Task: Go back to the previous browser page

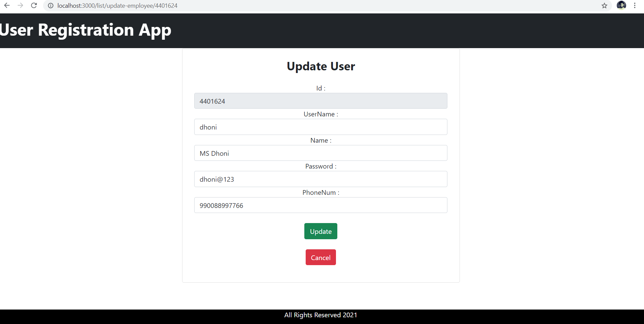Action: pyautogui.click(x=7, y=5)
